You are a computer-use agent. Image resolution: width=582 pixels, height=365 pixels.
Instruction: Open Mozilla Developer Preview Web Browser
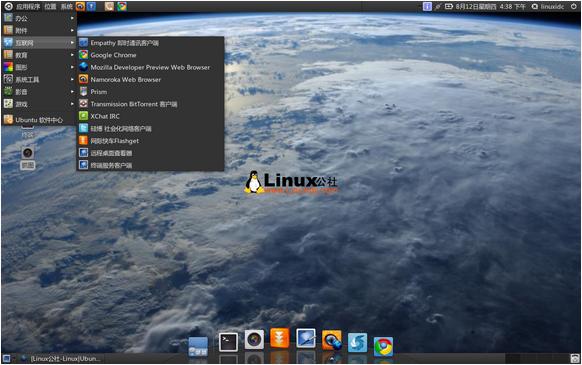pos(150,67)
